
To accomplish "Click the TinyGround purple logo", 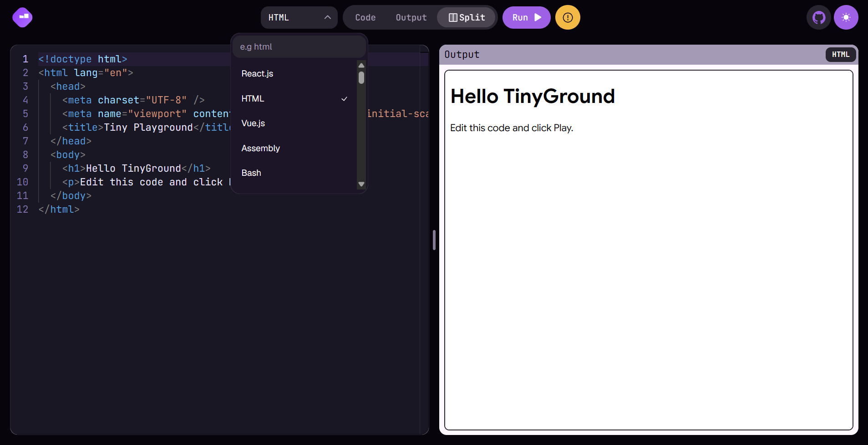I will [22, 17].
